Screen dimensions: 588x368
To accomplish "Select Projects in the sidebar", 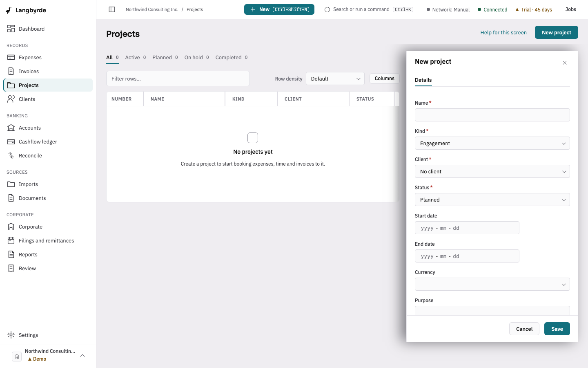I will coord(48,85).
